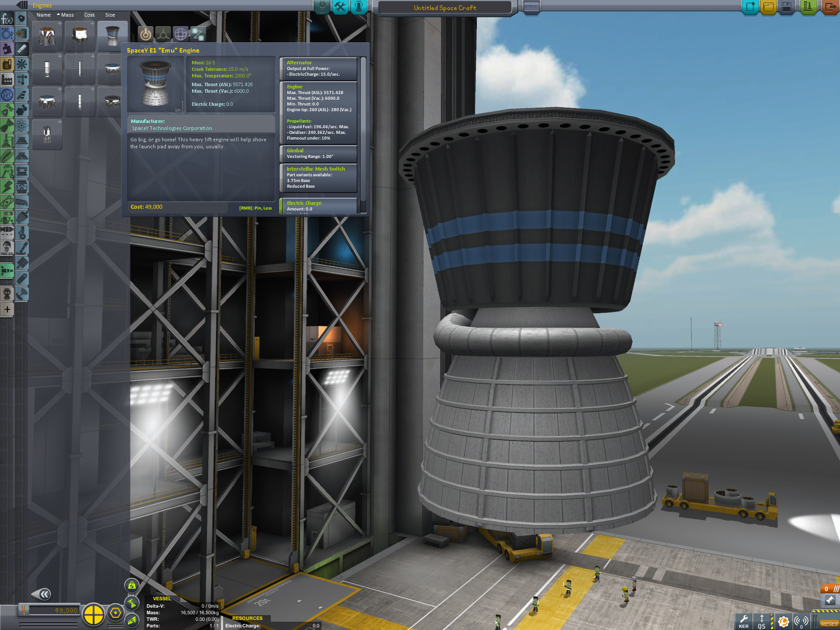840x630 pixels.
Task: Pick the Emu engine thumbnail
Action: (112, 36)
